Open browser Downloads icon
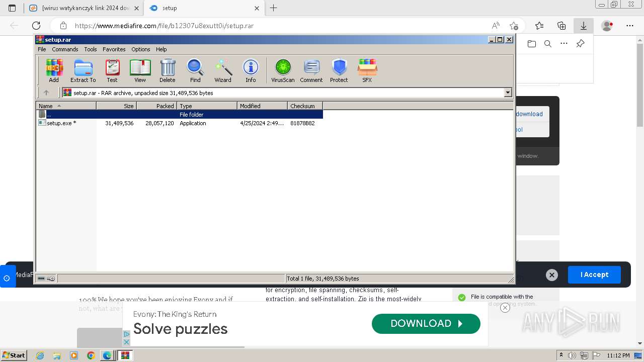The width and height of the screenshot is (644, 362). 584,26
